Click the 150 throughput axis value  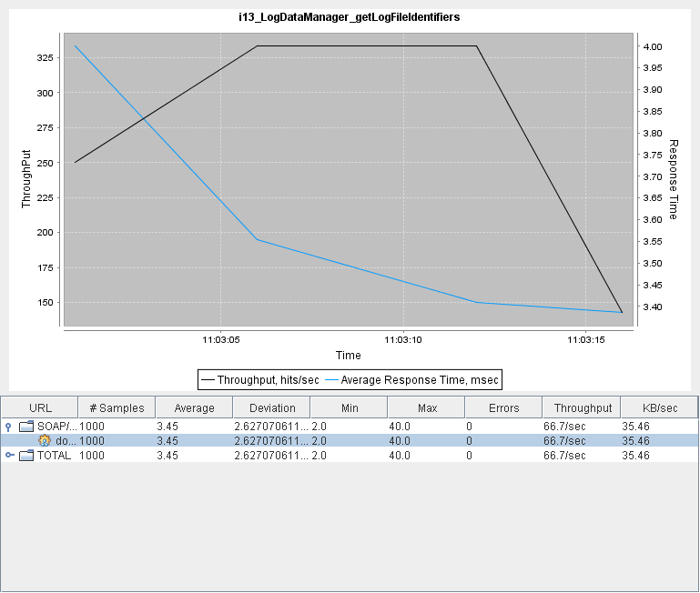tap(46, 303)
